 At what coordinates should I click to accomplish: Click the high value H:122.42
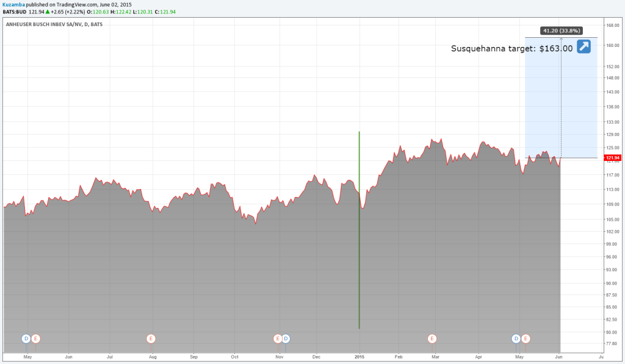121,12
